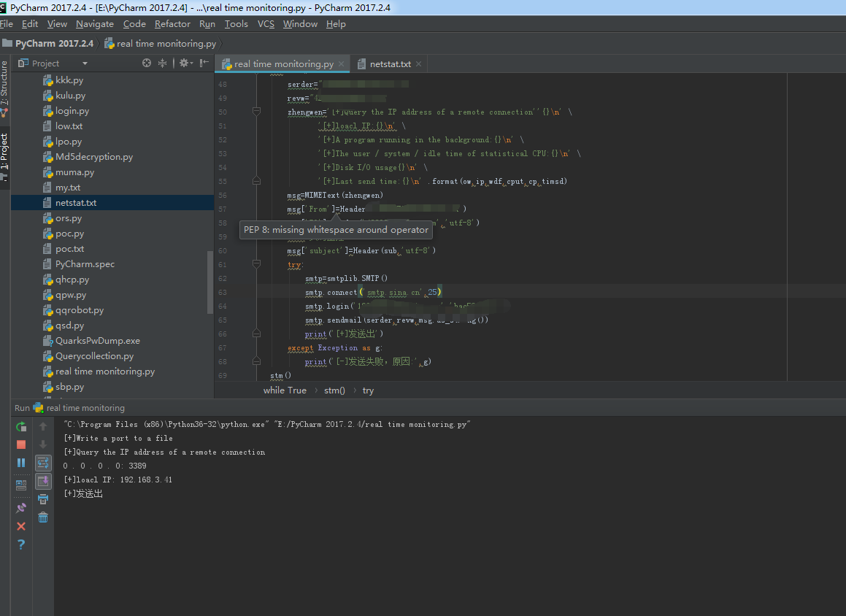
Task: Open the Project view dropdown
Action: (x=85, y=63)
